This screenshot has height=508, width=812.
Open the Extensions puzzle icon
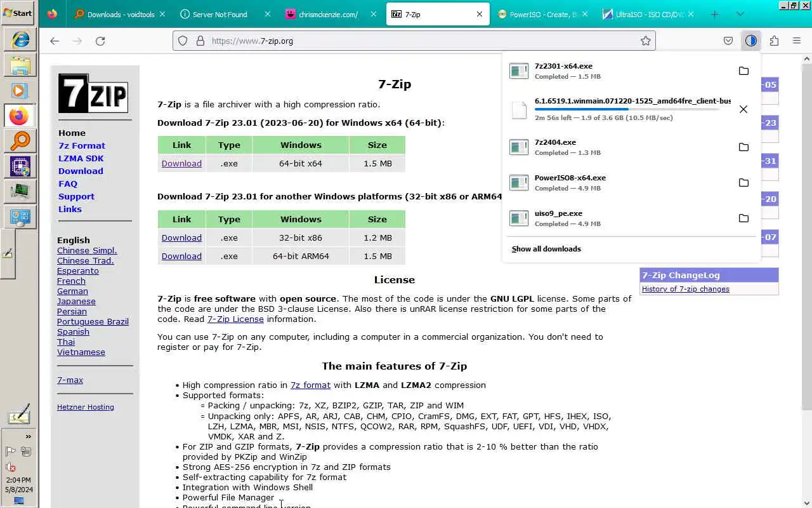pyautogui.click(x=774, y=41)
